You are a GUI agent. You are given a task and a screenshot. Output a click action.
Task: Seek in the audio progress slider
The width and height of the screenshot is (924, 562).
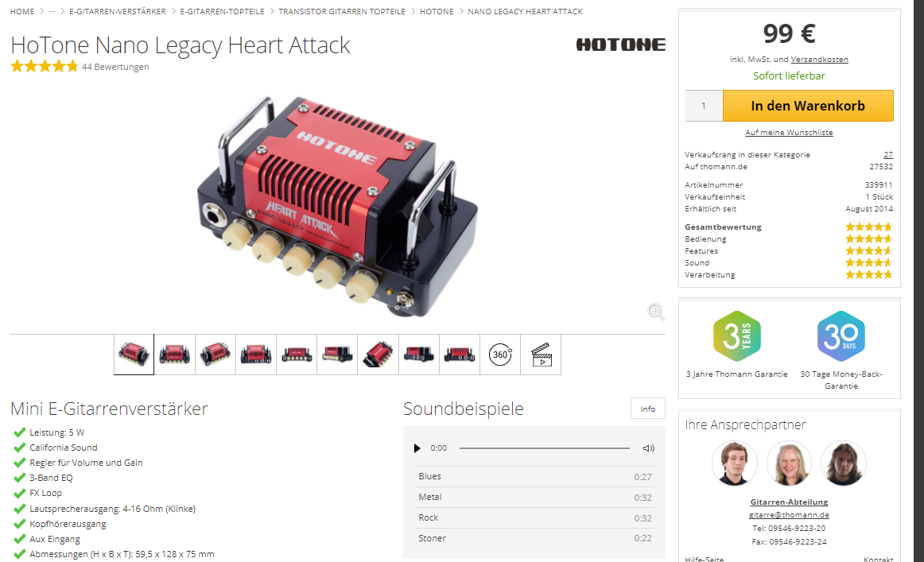[545, 448]
